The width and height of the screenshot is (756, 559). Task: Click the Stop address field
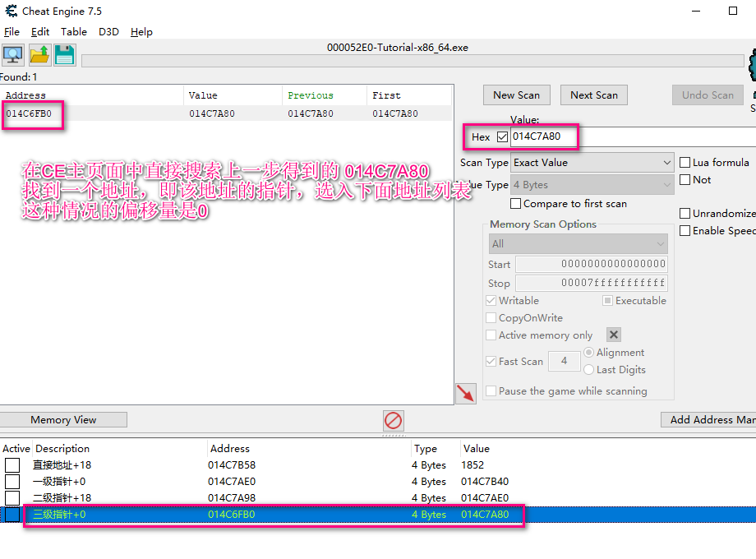tap(592, 283)
